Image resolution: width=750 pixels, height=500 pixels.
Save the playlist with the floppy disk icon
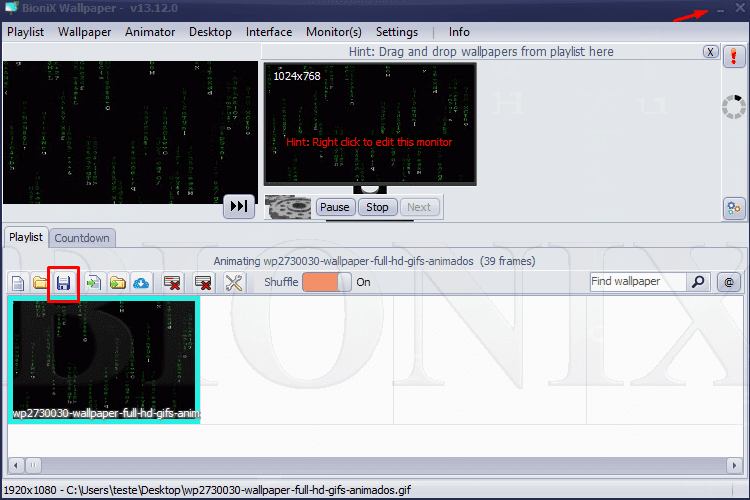[63, 283]
